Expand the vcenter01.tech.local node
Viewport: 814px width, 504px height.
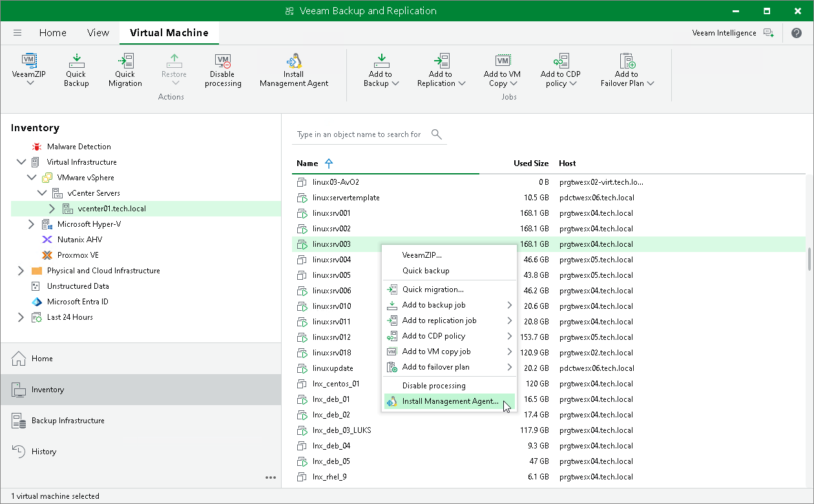(52, 209)
